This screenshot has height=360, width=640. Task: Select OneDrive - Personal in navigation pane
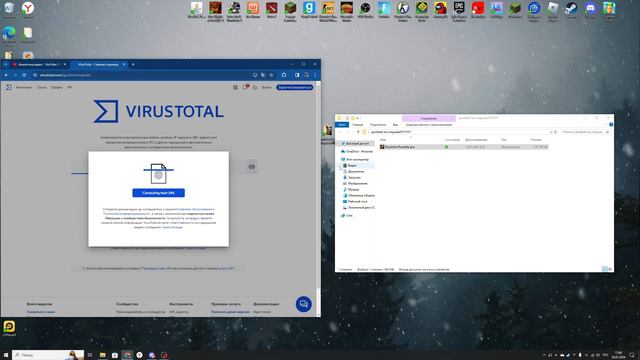pyautogui.click(x=356, y=151)
